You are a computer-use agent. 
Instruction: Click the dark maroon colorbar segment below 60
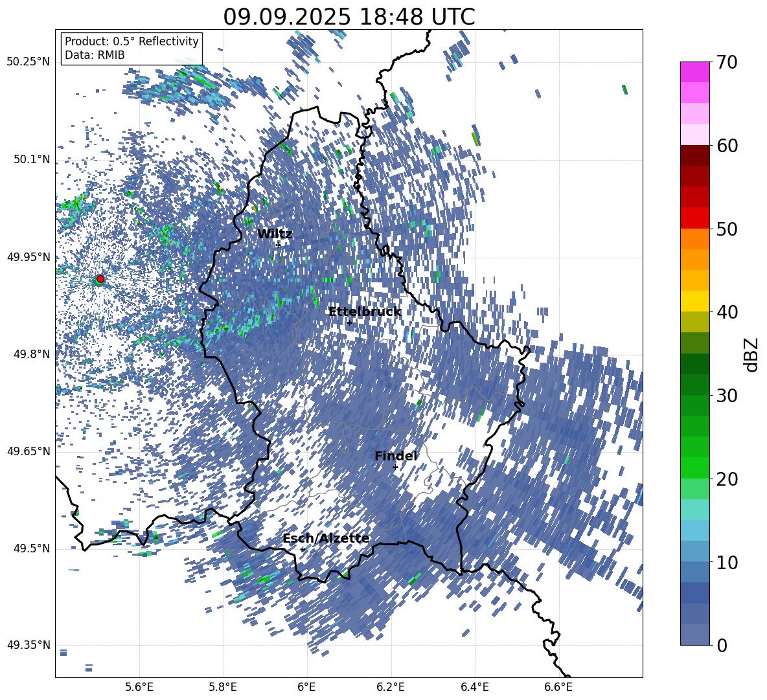694,155
